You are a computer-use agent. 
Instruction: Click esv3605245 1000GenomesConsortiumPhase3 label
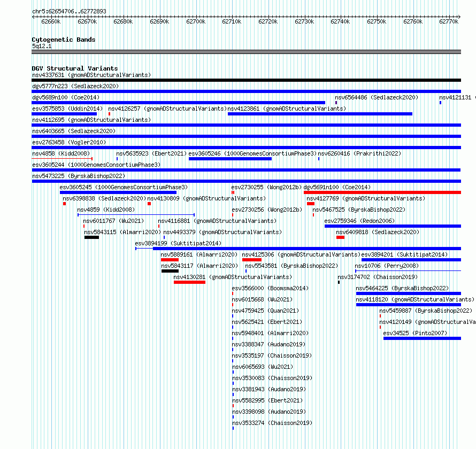tap(124, 187)
